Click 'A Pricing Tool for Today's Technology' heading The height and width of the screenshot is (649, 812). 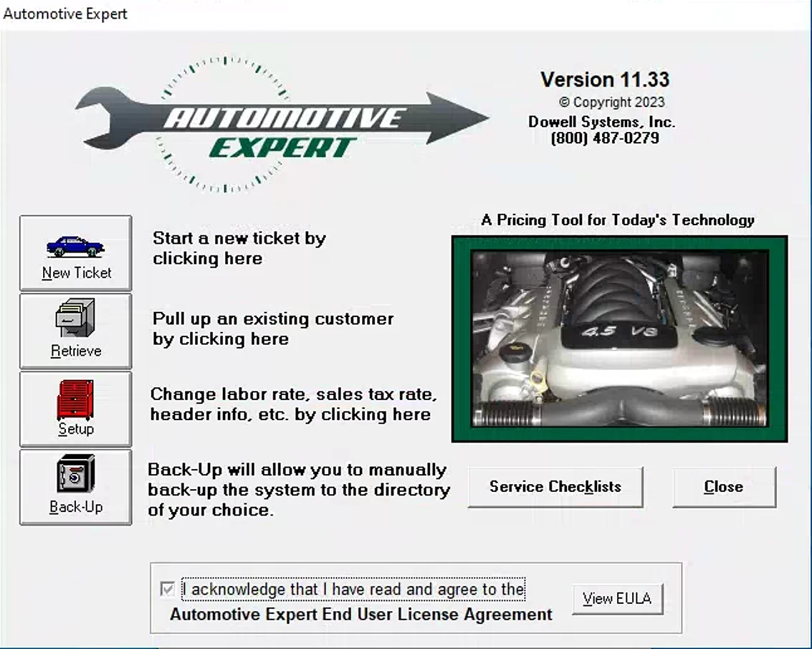click(x=618, y=219)
